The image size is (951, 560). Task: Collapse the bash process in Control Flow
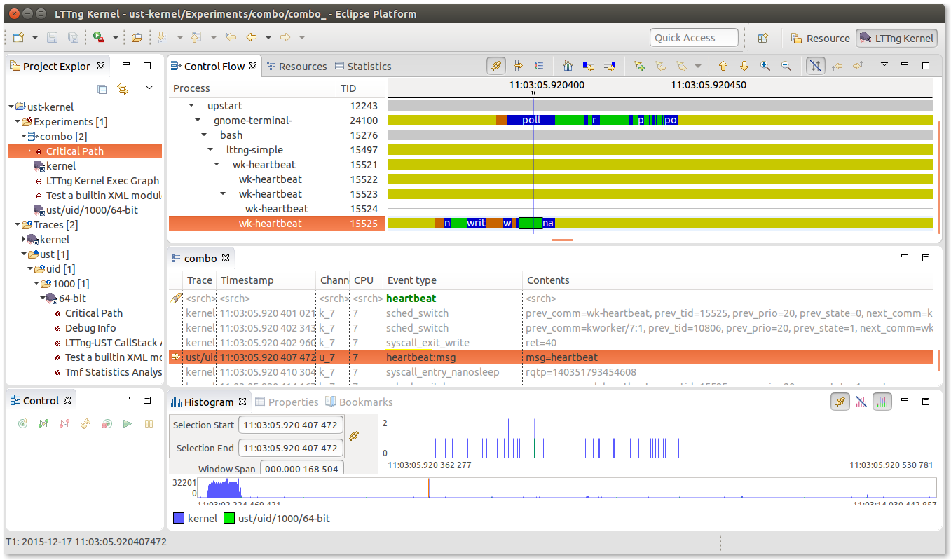pyautogui.click(x=204, y=135)
